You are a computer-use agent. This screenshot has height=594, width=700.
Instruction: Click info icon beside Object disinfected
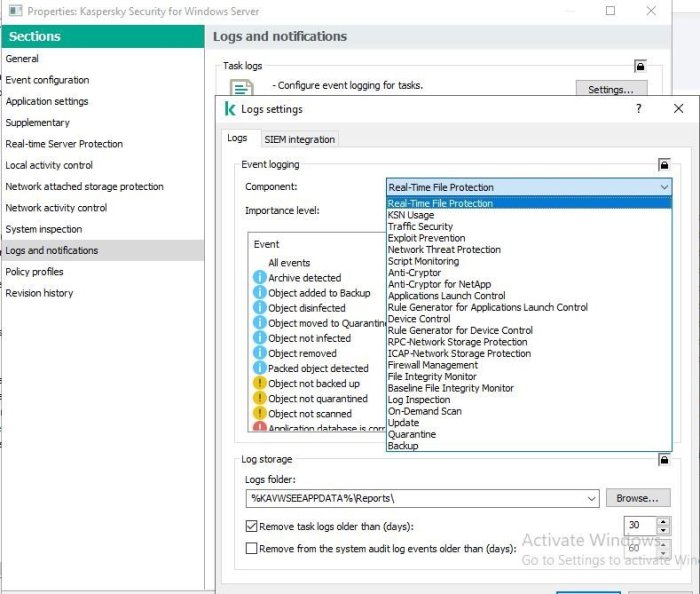[259, 307]
